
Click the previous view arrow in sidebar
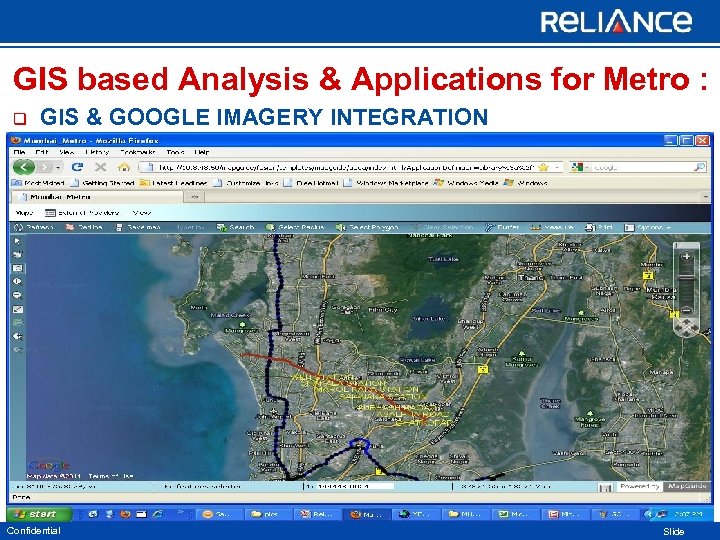tap(17, 336)
